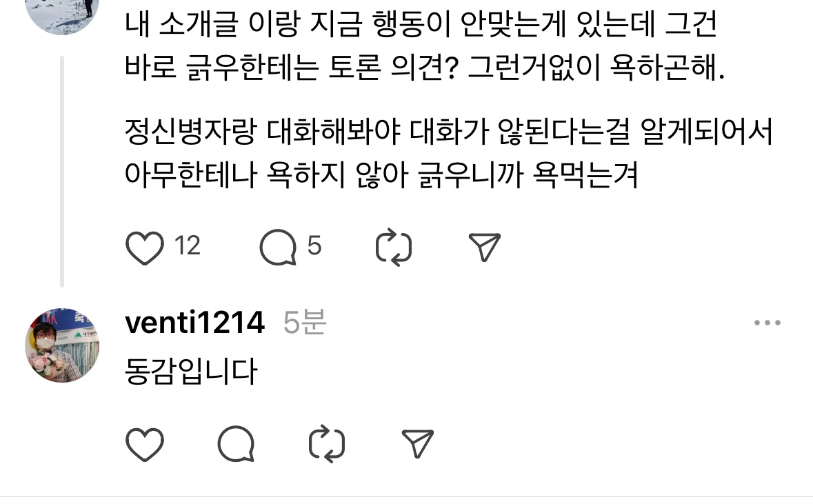Tap the line ending 굵우니까 욕먹는겨
This screenshot has width=813, height=504.
(x=381, y=175)
